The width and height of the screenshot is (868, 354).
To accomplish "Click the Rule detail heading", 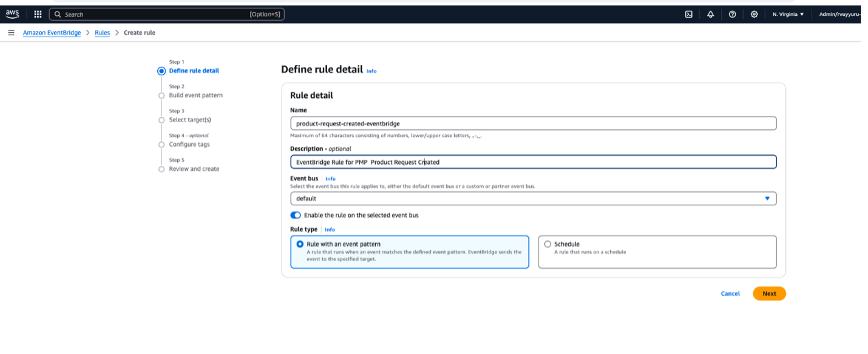I will [311, 95].
